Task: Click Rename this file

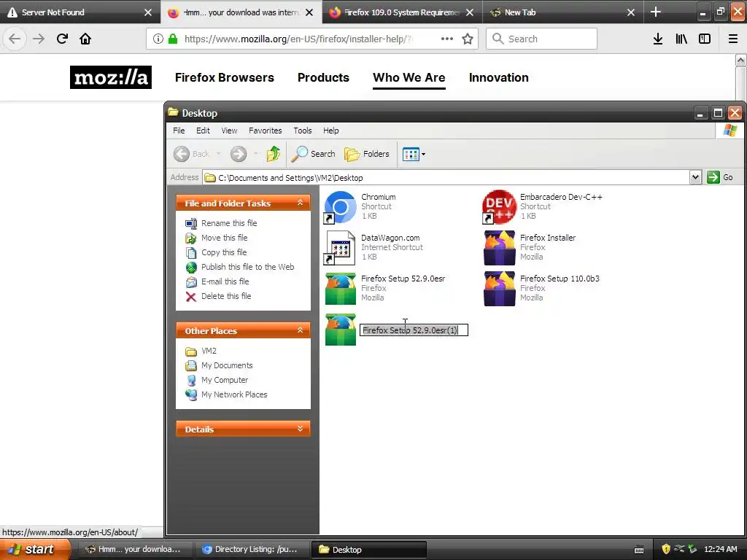Action: pos(229,223)
